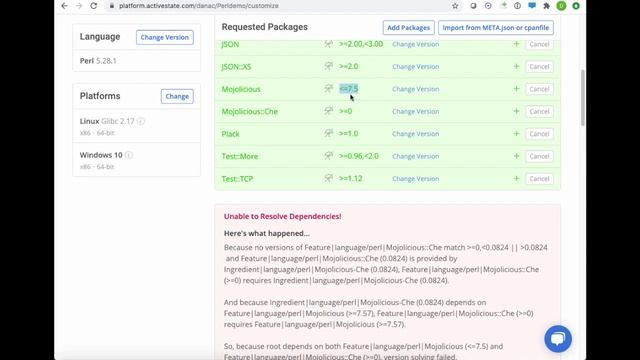
Task: Click the plus icon in Test::More row
Action: pos(516,156)
